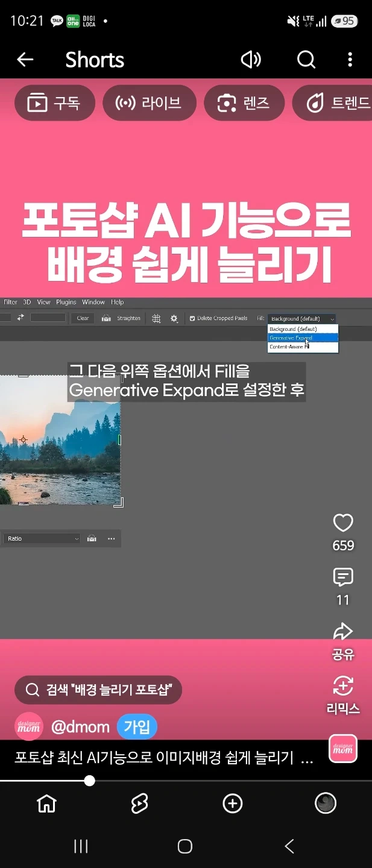Open the Shorts tab in bottom bar

139,803
